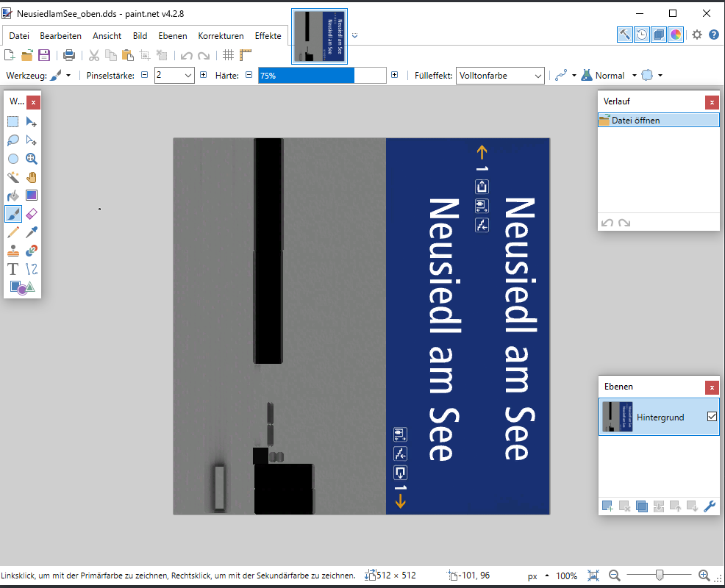Uncheck visibility of the Hintergrund layer
725x588 pixels.
click(711, 417)
